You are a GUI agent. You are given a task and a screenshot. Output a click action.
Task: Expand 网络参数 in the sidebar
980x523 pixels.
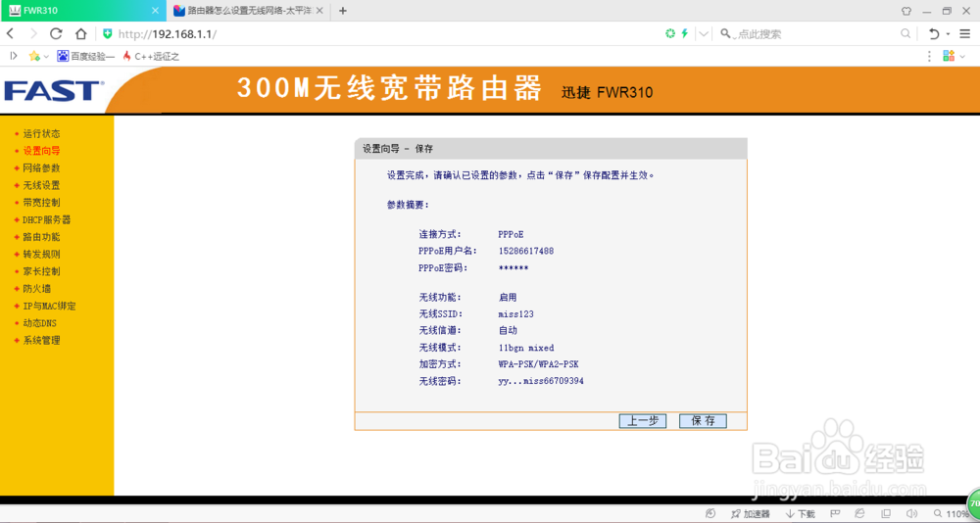(41, 168)
